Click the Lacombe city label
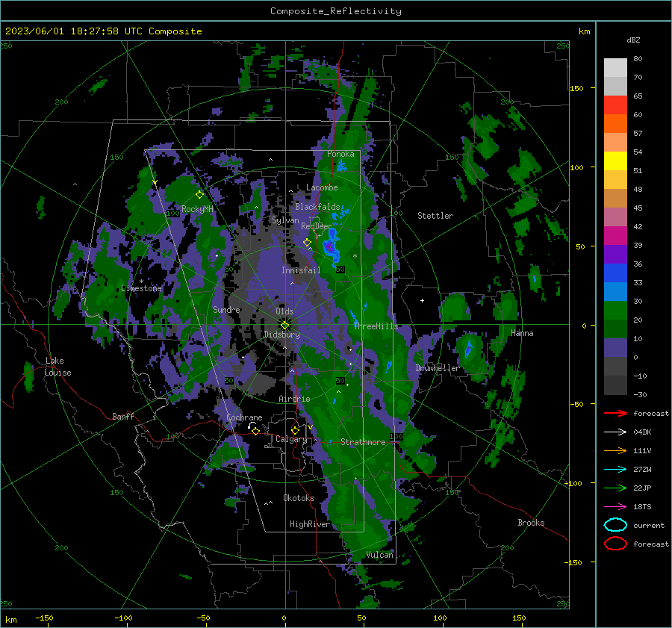The height and width of the screenshot is (628, 672). [322, 187]
